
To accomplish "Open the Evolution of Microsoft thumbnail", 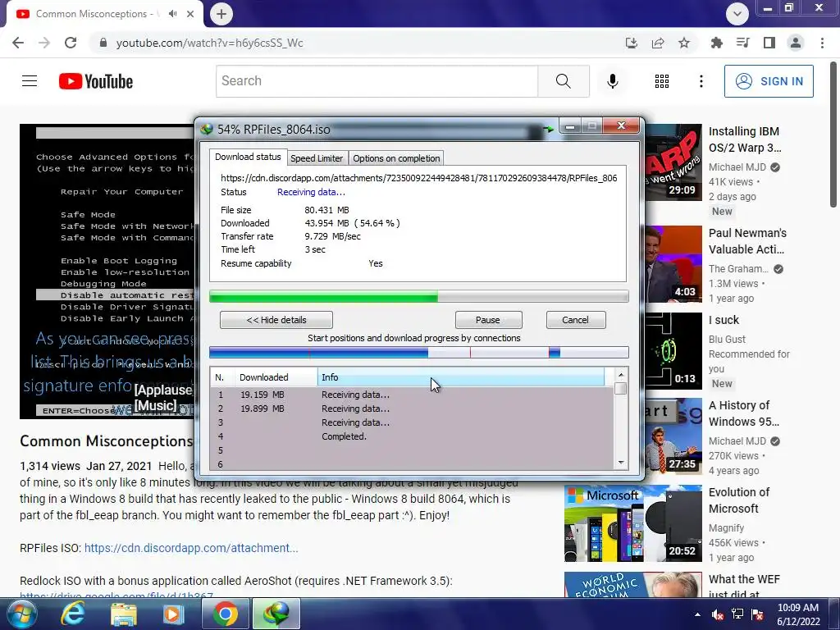I will (x=633, y=523).
